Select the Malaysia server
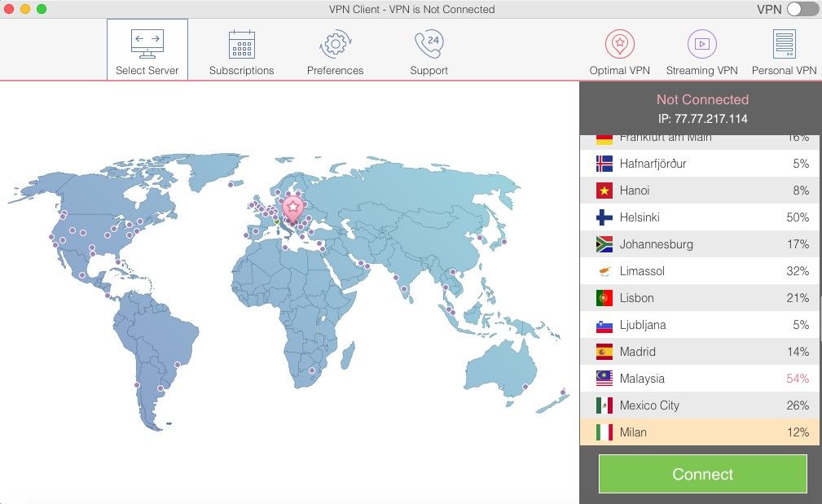The width and height of the screenshot is (822, 504). 699,378
